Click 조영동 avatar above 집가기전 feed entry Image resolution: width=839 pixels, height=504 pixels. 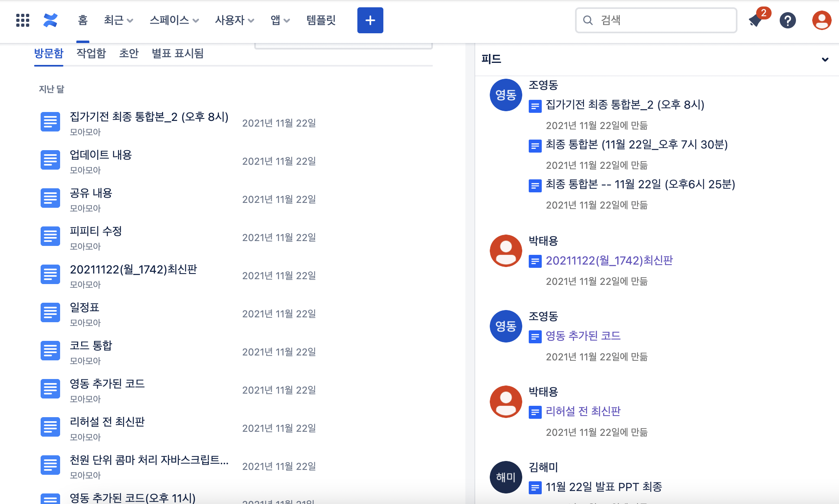pyautogui.click(x=506, y=95)
